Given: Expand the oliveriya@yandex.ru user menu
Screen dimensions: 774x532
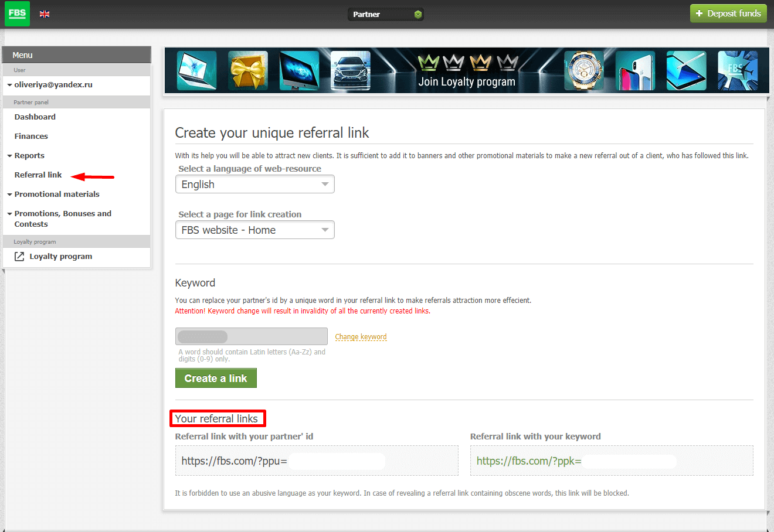Looking at the screenshot, I should 53,85.
